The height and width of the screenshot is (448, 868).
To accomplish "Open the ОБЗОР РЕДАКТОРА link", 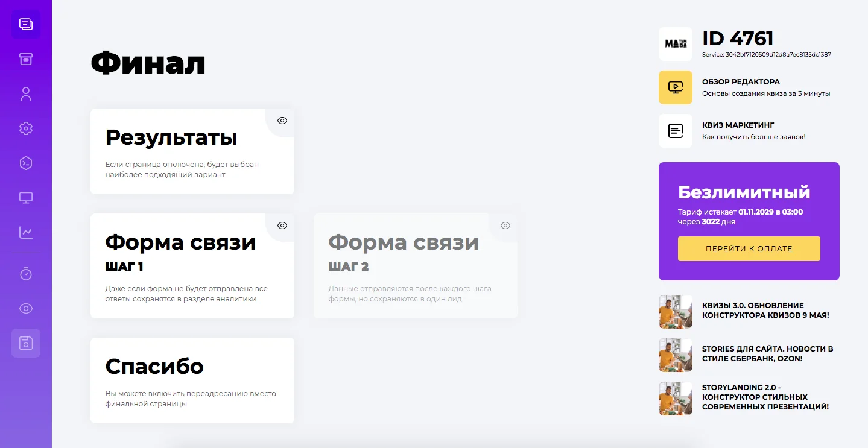I will tap(741, 81).
